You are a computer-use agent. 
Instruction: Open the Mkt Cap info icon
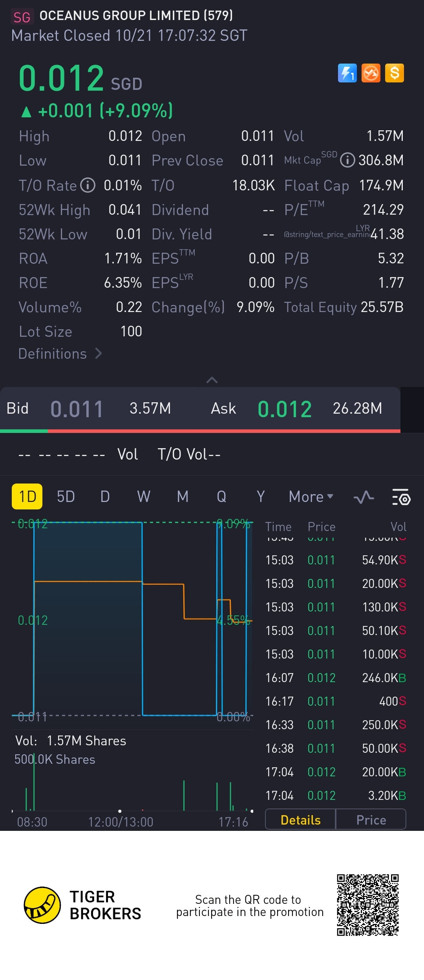(347, 160)
